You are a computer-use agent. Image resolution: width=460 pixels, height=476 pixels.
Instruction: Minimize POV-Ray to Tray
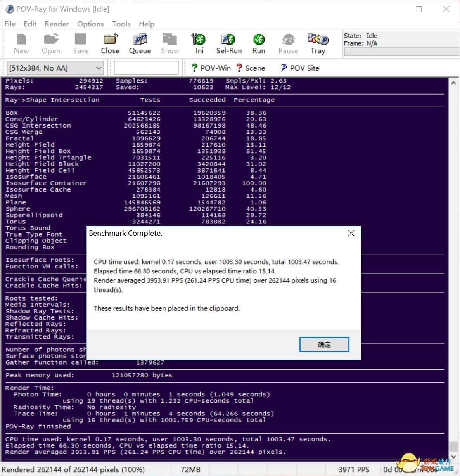(318, 44)
